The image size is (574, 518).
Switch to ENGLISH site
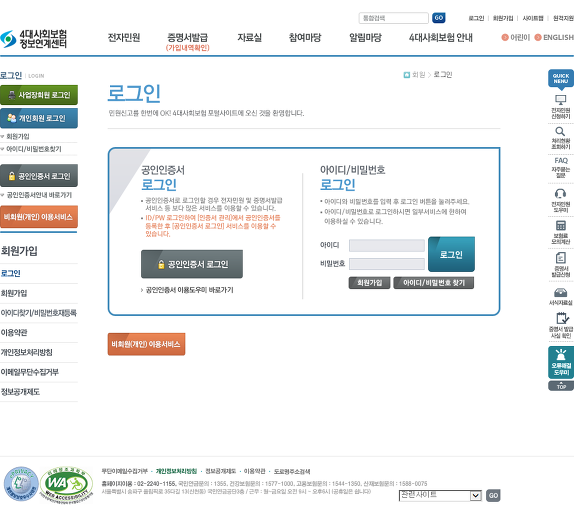(x=554, y=37)
